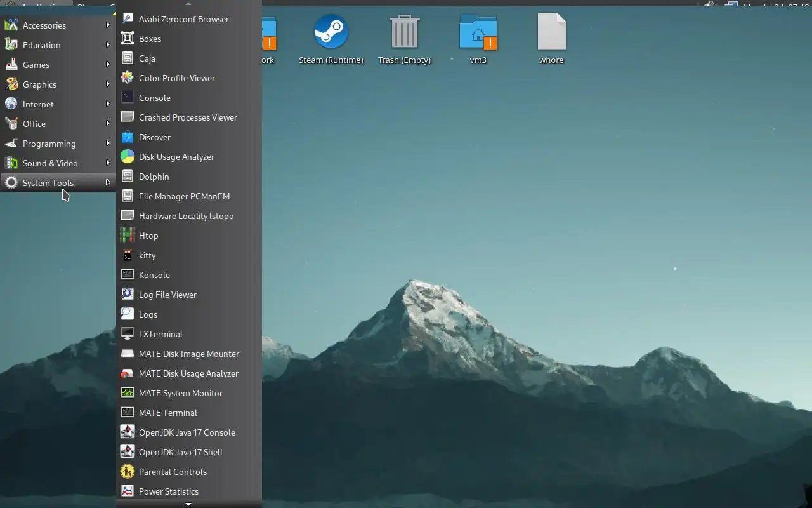Open Power Statistics chart icon
The height and width of the screenshot is (508, 812).
[128, 491]
